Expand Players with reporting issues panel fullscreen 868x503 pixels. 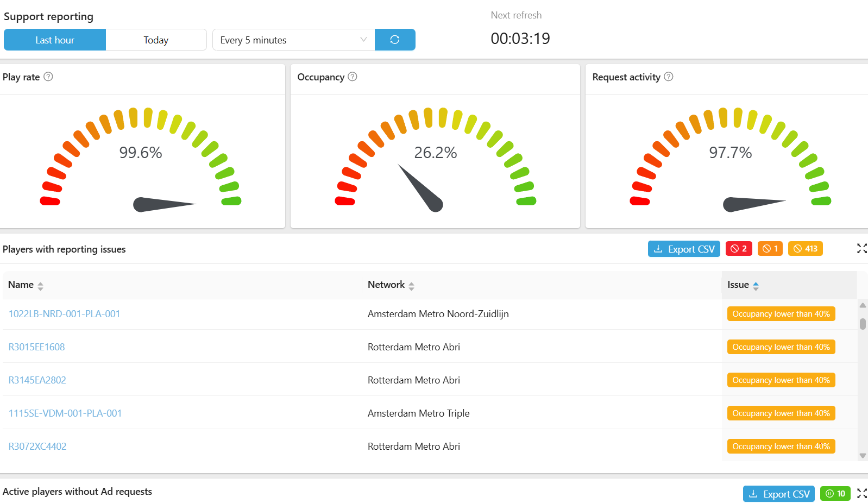[861, 249]
